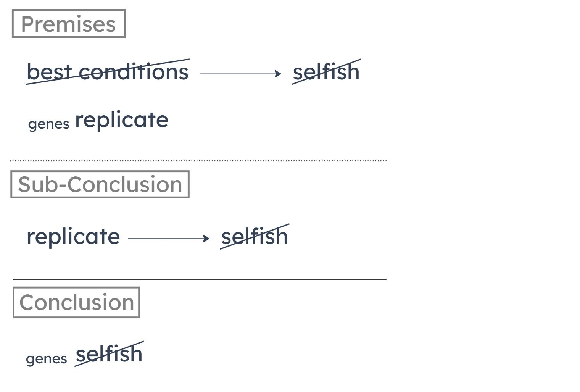Click the word 'conditions' in Premises
This screenshot has width=580, height=392.
coord(134,72)
